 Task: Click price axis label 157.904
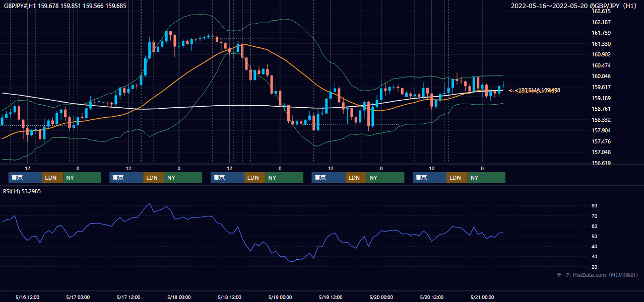601,131
